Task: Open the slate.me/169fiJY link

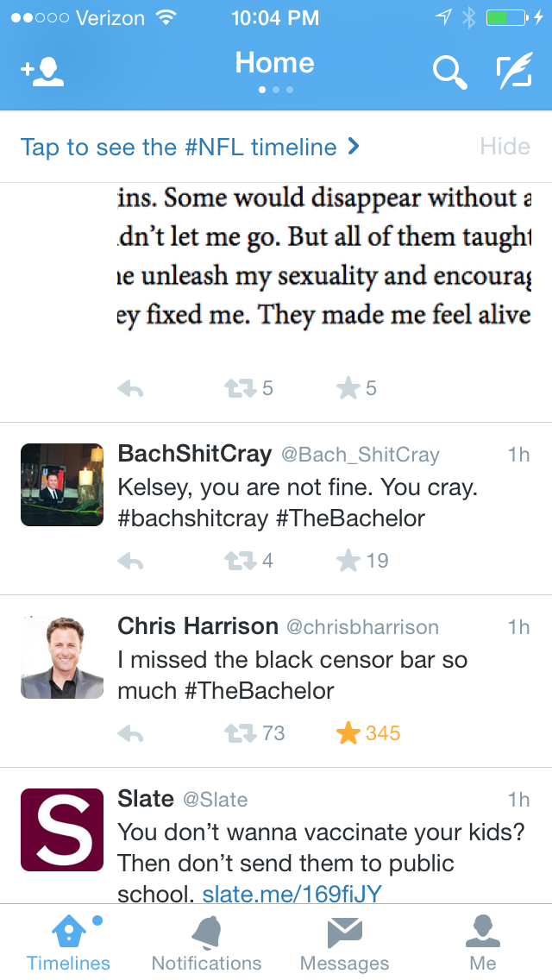Action: (x=292, y=895)
